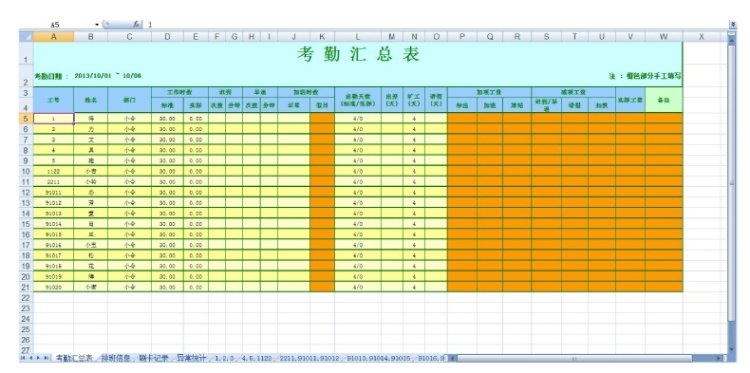
Task: Select column L header
Action: [x=357, y=37]
